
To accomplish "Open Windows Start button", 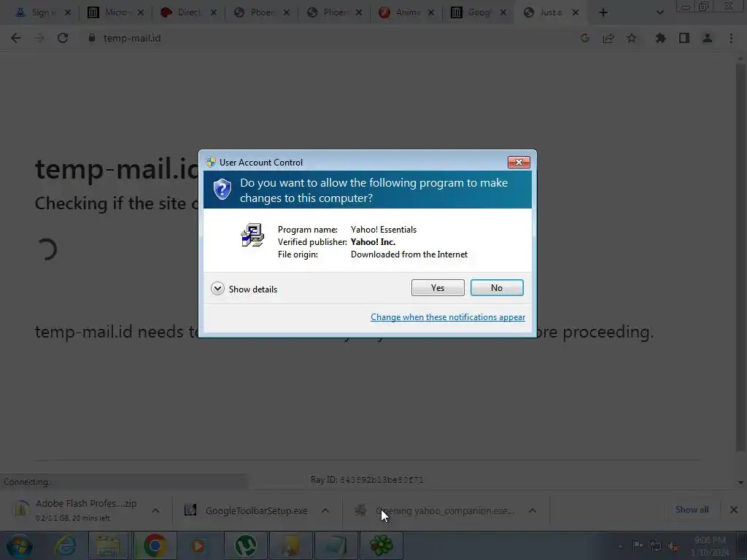I will (x=20, y=545).
